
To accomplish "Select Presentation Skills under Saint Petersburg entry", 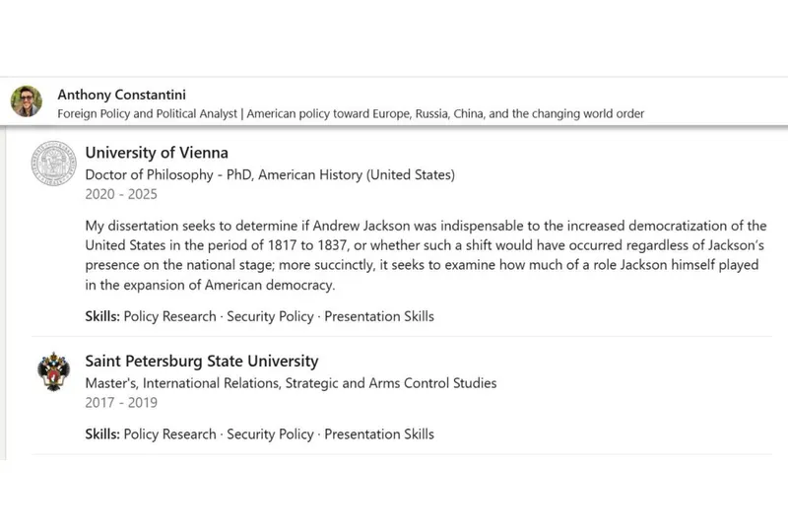I will click(379, 433).
